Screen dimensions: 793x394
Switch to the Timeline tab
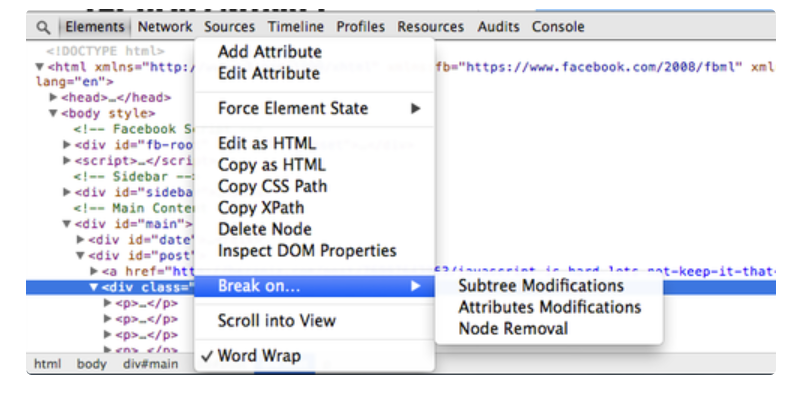point(296,27)
